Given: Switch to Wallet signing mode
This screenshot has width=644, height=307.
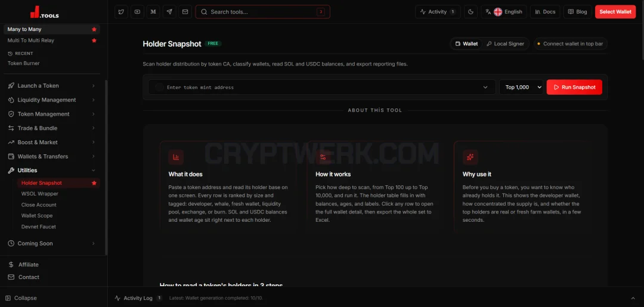Looking at the screenshot, I should (466, 44).
